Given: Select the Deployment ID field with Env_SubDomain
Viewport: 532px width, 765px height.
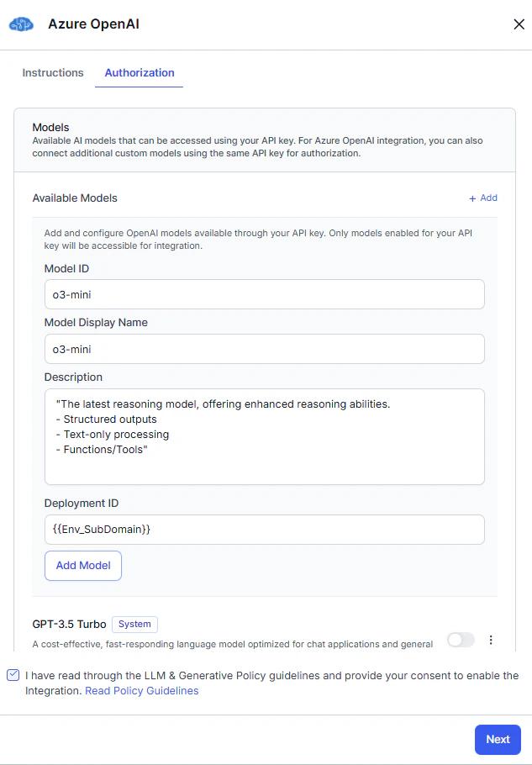Looking at the screenshot, I should 265,530.
